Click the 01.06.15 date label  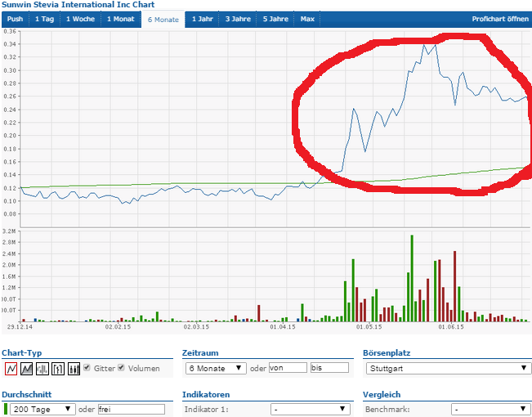point(451,327)
